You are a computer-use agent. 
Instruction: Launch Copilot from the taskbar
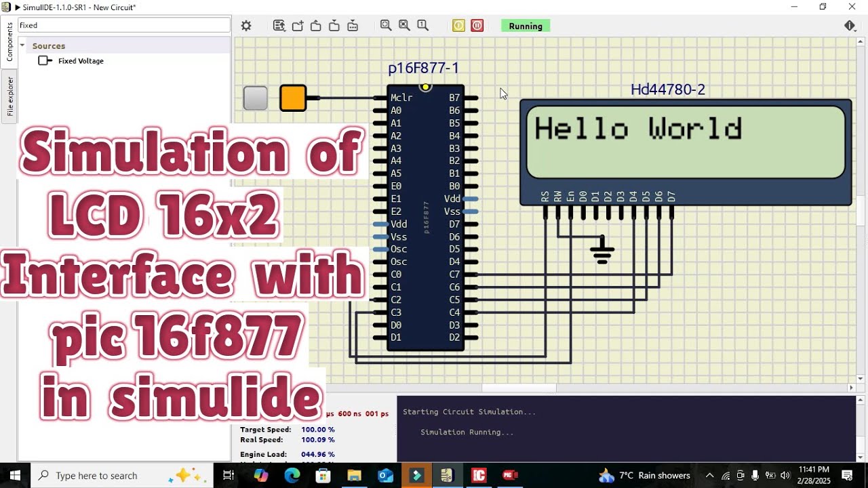click(261, 475)
